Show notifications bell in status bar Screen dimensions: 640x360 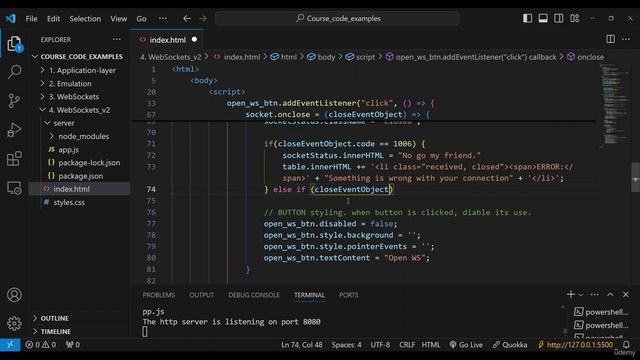(626, 345)
